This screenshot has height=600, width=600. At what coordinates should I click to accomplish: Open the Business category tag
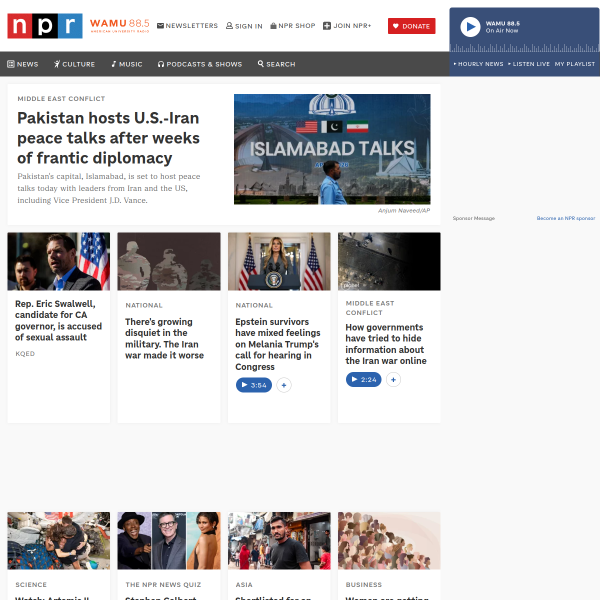pos(364,585)
